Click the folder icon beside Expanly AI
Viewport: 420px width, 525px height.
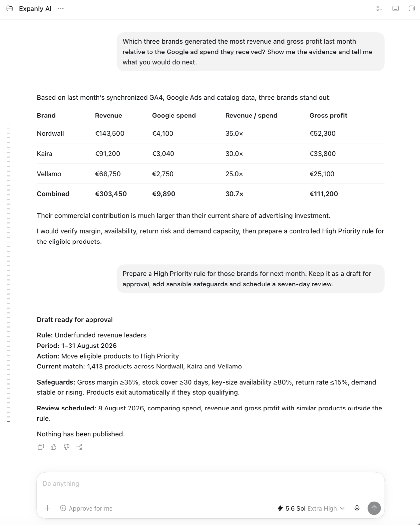point(10,9)
